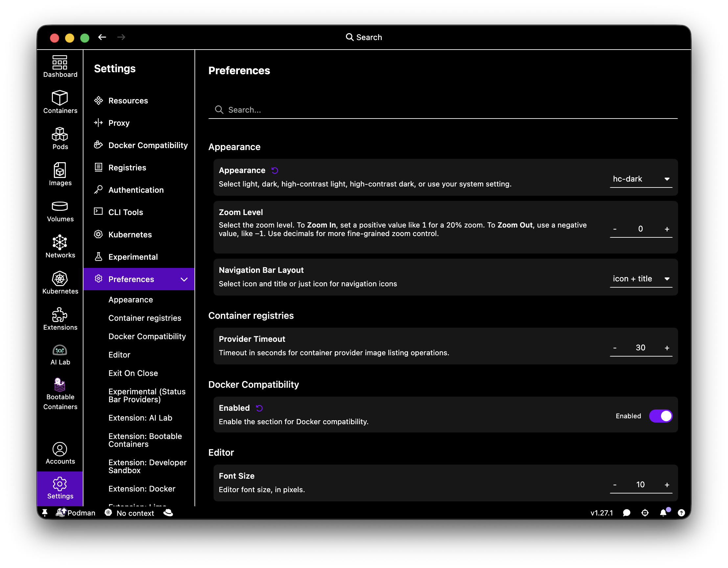Viewport: 728px width, 568px height.
Task: Open the Dashboard from the sidebar
Action: [x=60, y=66]
